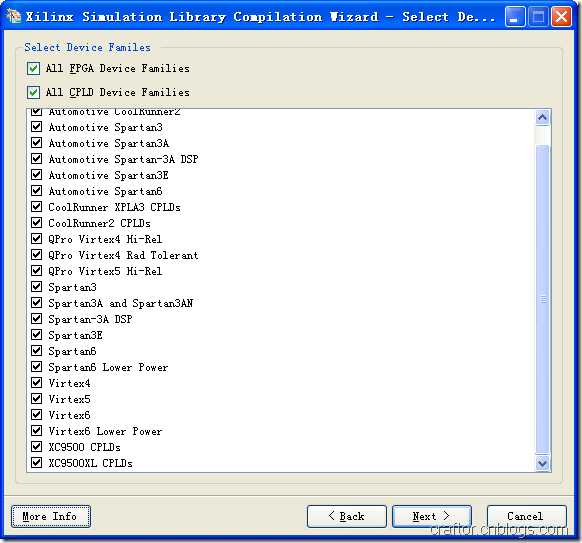Toggle Virtex6 Lower Power checkbox

click(x=36, y=431)
